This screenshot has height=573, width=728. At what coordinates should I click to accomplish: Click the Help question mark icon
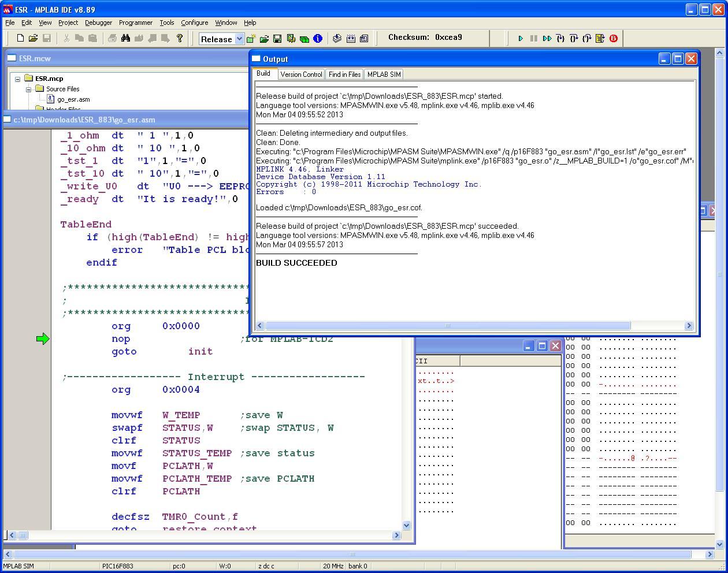[x=180, y=38]
